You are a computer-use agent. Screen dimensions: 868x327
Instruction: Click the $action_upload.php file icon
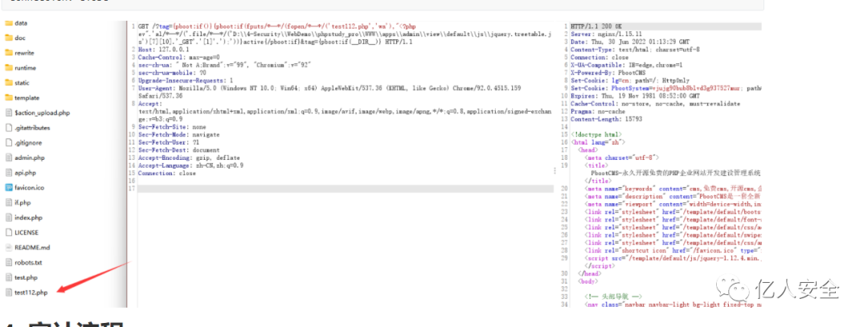click(8, 112)
